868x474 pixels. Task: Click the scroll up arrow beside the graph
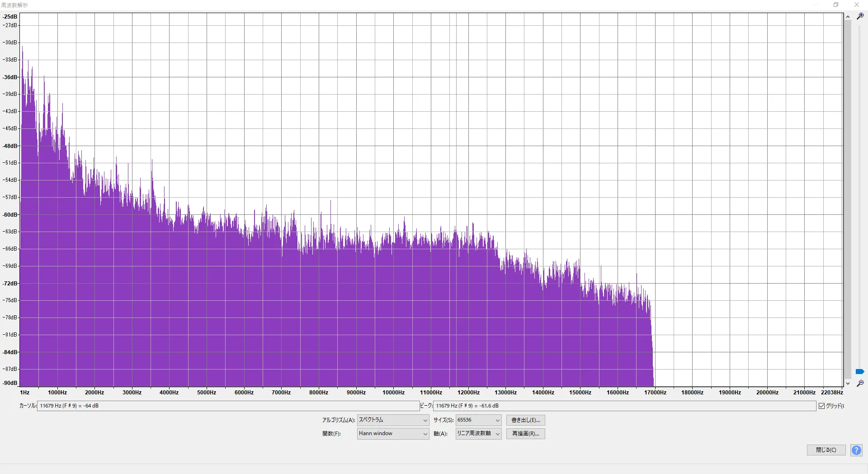pos(848,17)
